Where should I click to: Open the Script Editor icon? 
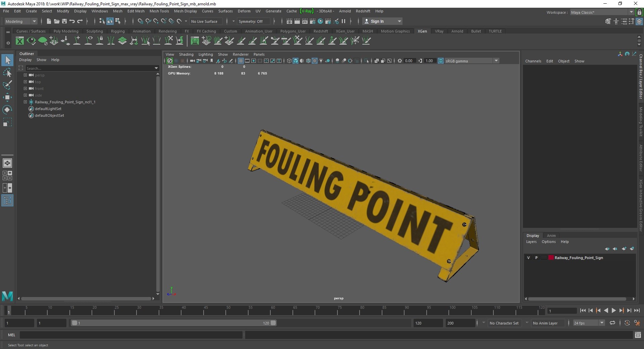[638, 335]
